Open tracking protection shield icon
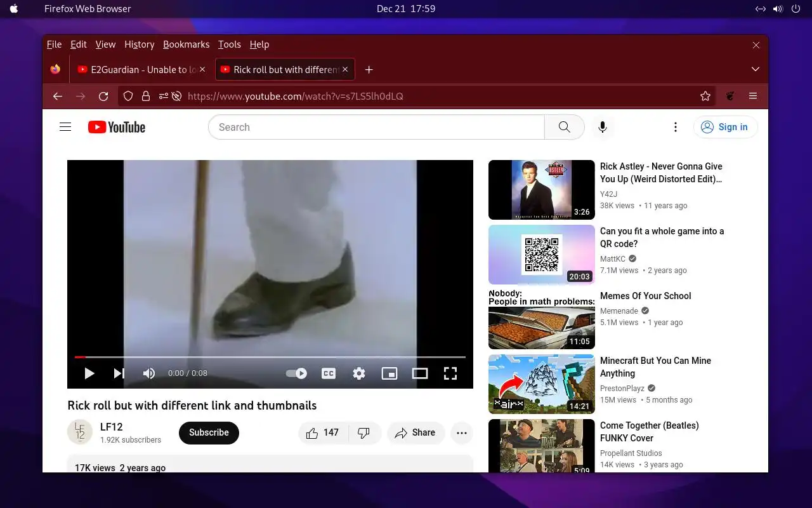812x508 pixels. coord(128,96)
